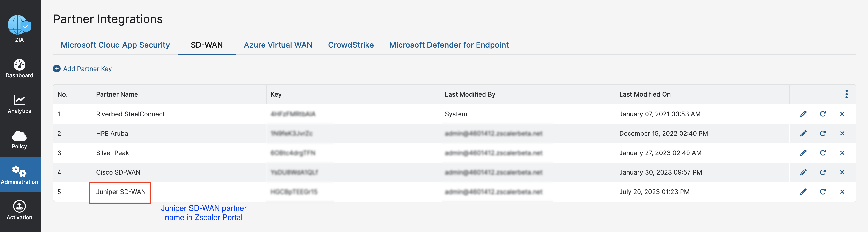
Task: Open Microsoft Defender for Endpoint tab
Action: coord(449,45)
